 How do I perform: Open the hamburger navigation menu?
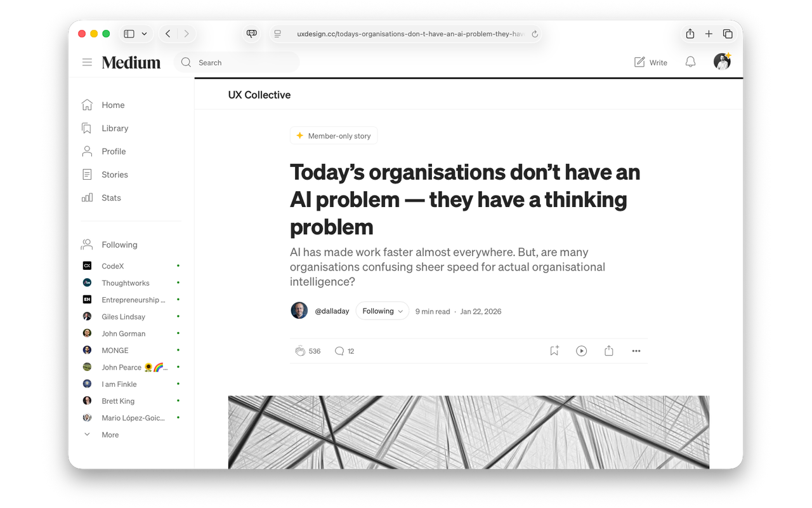click(x=87, y=62)
